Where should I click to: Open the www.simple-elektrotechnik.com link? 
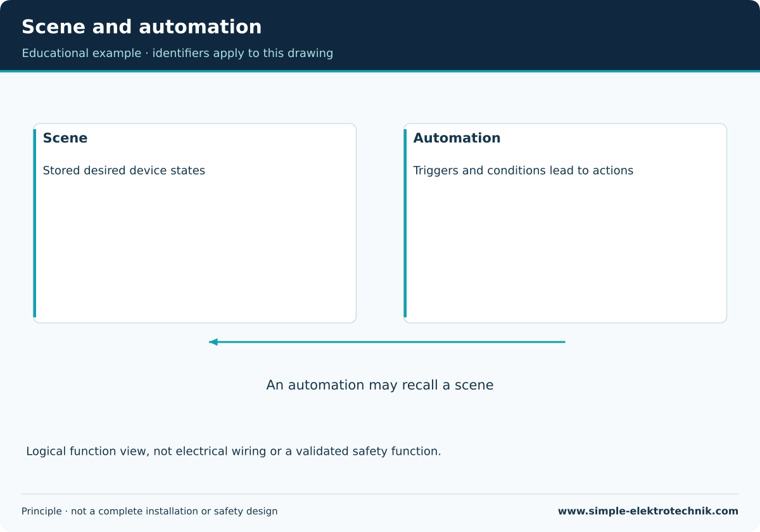[x=648, y=511]
